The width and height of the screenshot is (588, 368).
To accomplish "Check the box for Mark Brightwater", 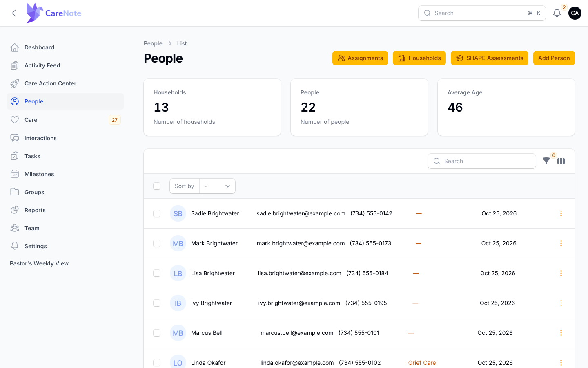I will 157,243.
